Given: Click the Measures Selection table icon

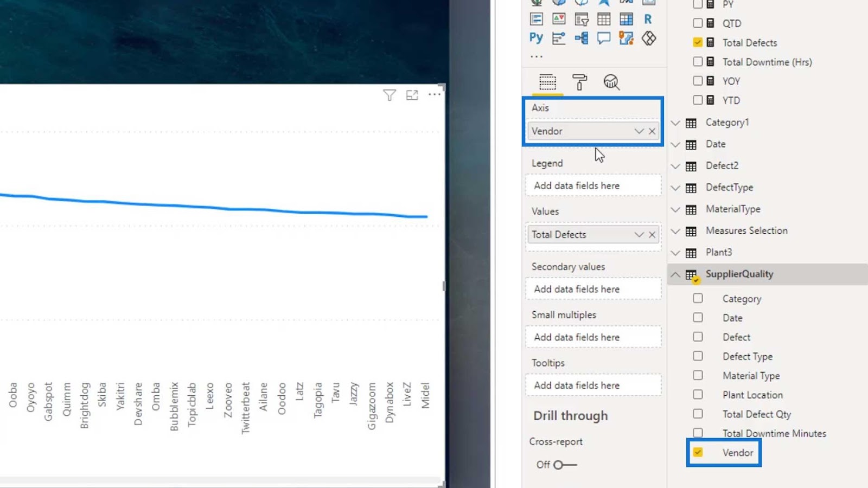Looking at the screenshot, I should coord(691,232).
